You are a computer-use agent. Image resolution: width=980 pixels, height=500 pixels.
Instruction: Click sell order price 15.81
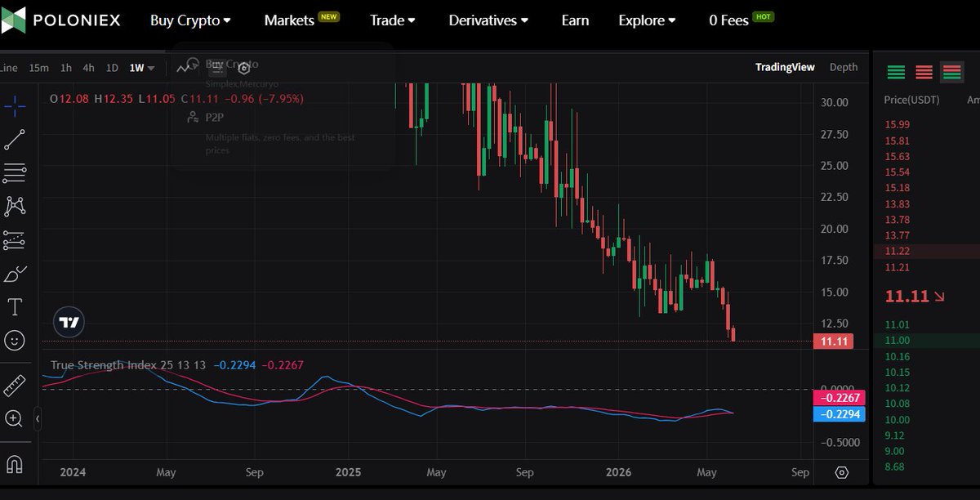[x=897, y=141]
